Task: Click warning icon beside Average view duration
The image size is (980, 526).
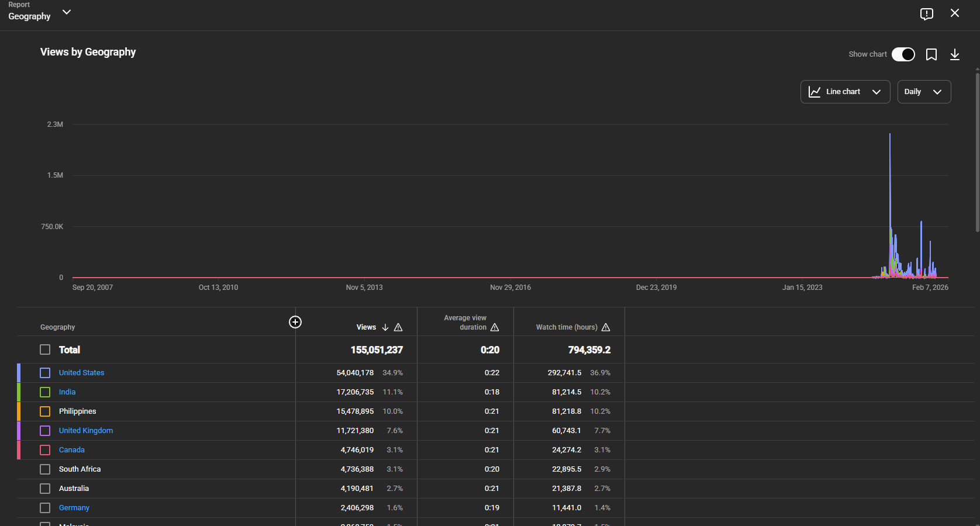Action: click(495, 327)
